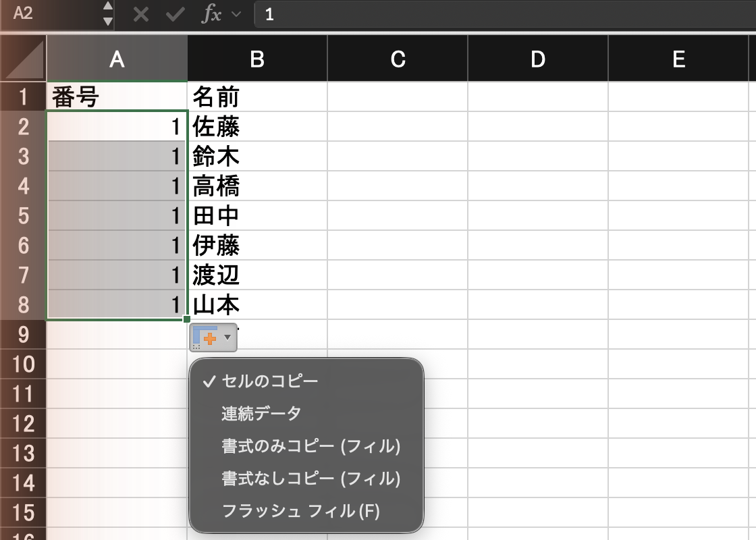This screenshot has width=756, height=540.
Task: Click cell A2 with value 1
Action: click(117, 127)
